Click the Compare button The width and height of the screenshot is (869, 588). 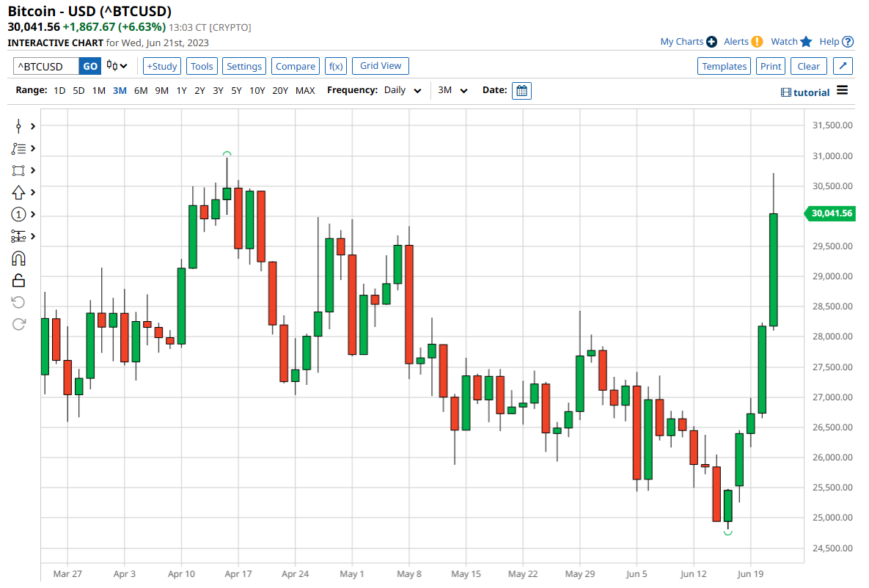(296, 66)
